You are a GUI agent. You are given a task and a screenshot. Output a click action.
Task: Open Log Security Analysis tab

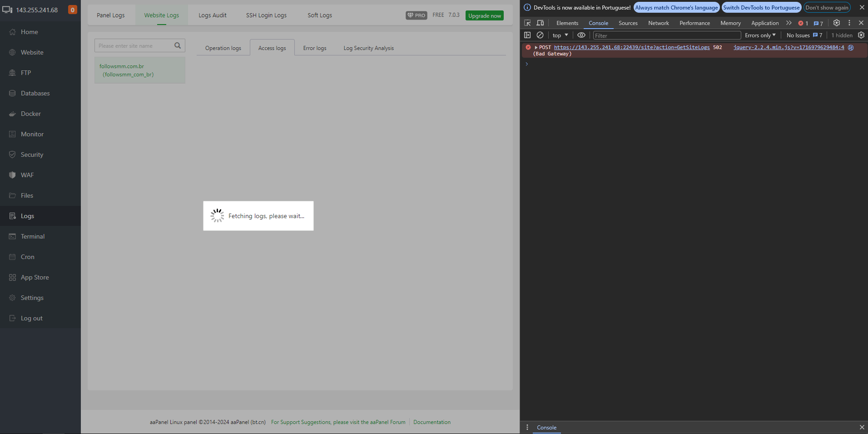pos(368,48)
